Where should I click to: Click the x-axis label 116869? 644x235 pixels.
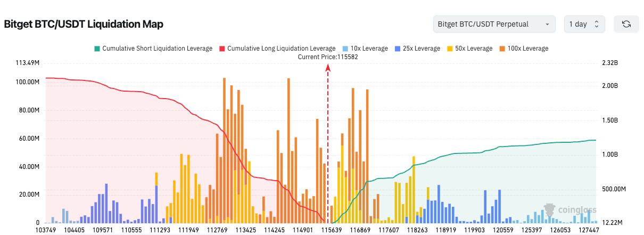click(360, 230)
